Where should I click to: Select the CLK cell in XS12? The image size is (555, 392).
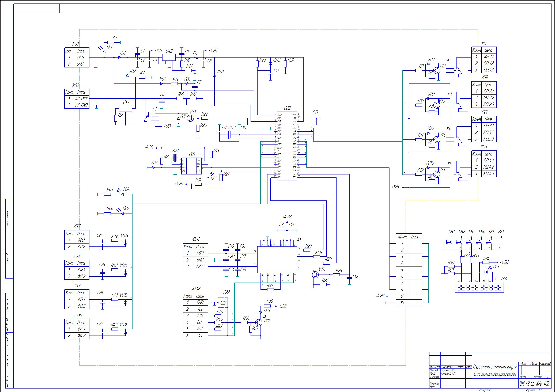200,322
